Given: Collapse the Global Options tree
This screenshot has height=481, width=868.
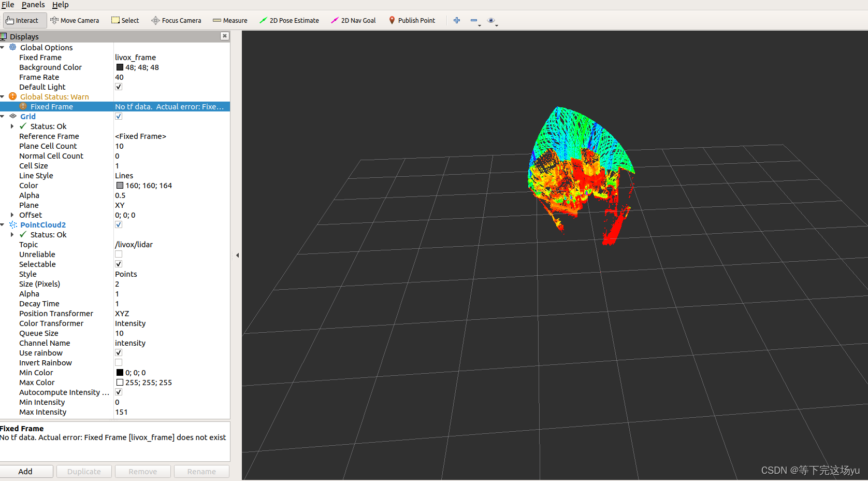Looking at the screenshot, I should tap(3, 47).
